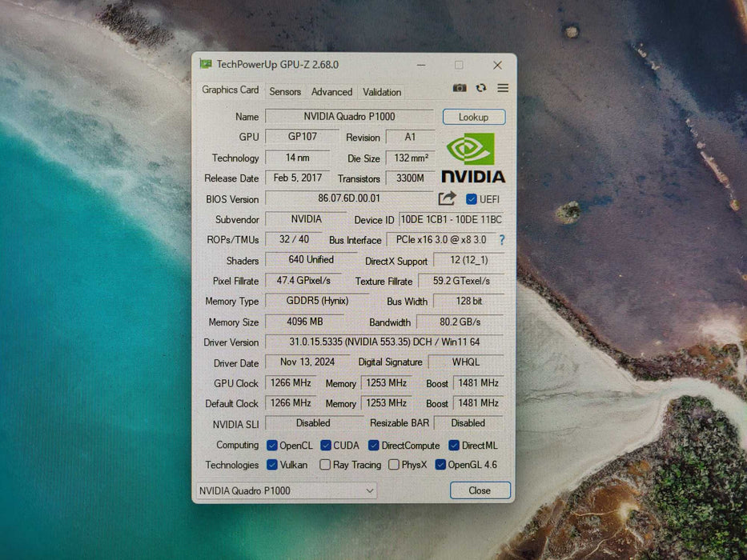Click the Lookup button
This screenshot has height=560, width=747.
pyautogui.click(x=473, y=117)
